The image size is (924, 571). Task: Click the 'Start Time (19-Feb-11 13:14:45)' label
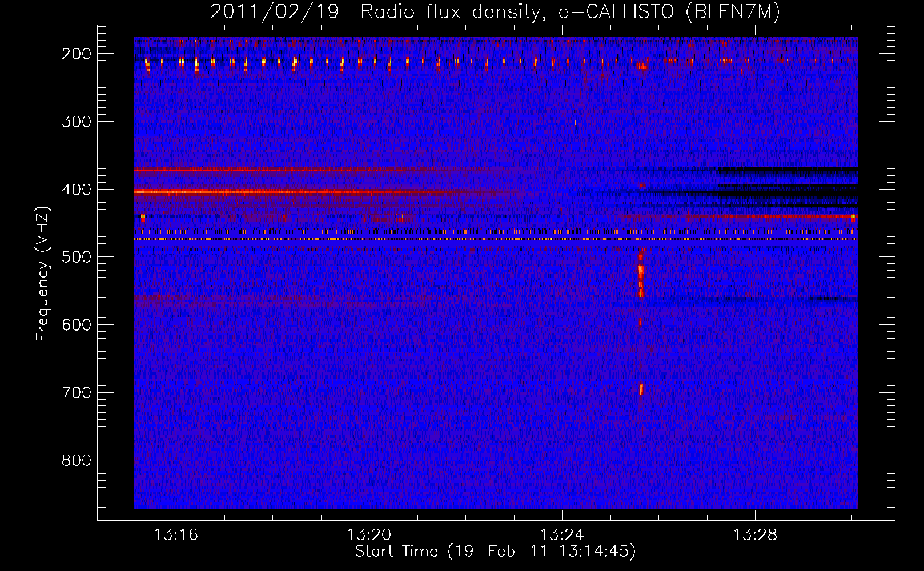[495, 552]
